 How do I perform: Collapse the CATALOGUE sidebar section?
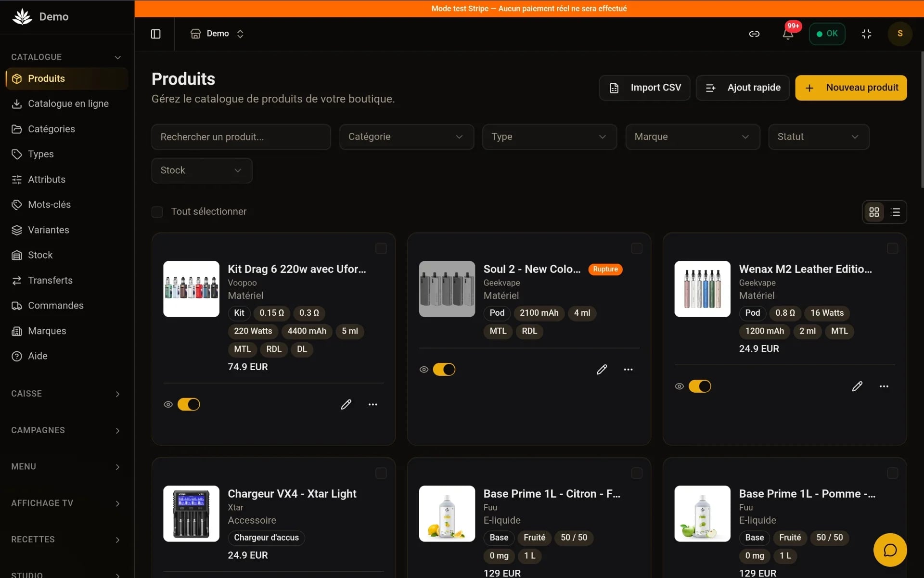[x=66, y=57]
